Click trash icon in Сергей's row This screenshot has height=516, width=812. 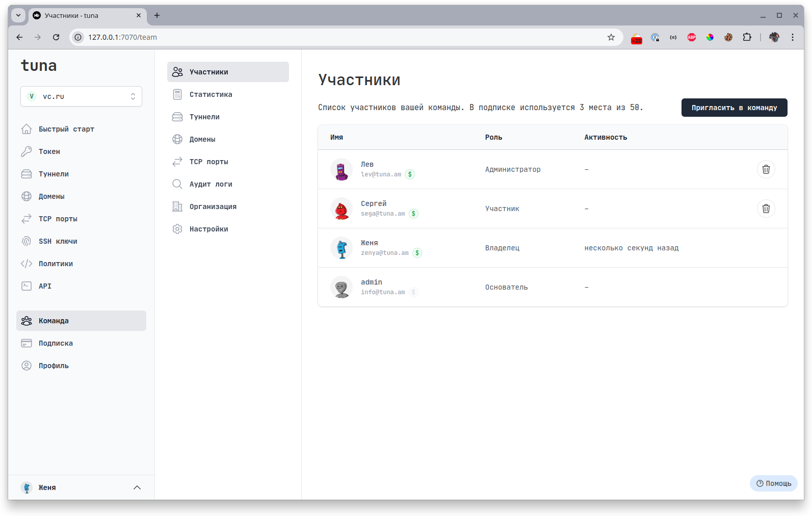pos(766,209)
